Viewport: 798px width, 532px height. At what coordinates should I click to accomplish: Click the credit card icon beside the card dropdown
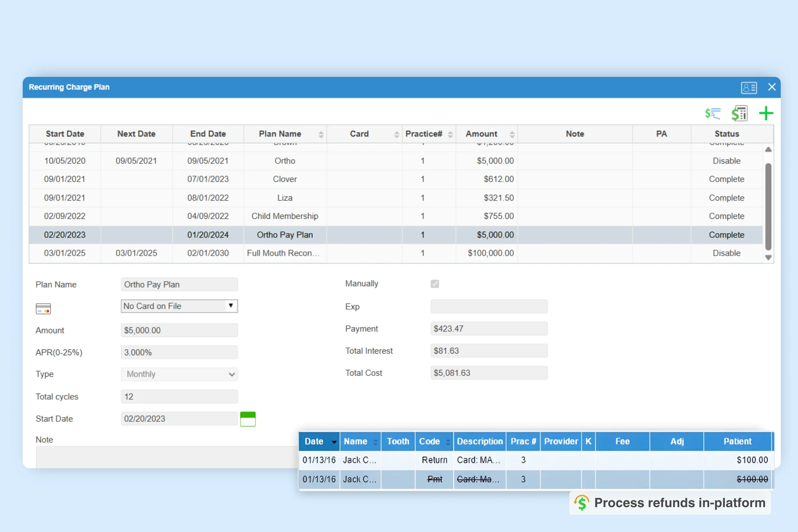click(43, 308)
